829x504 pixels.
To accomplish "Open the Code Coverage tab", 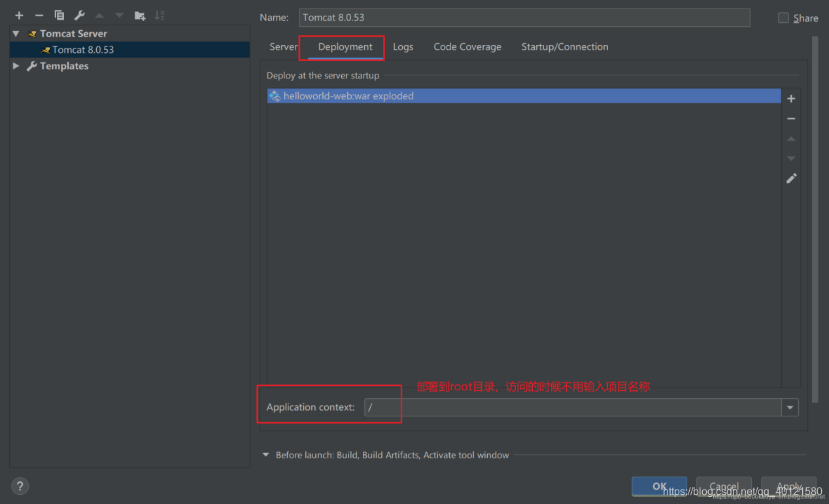I will click(x=467, y=47).
